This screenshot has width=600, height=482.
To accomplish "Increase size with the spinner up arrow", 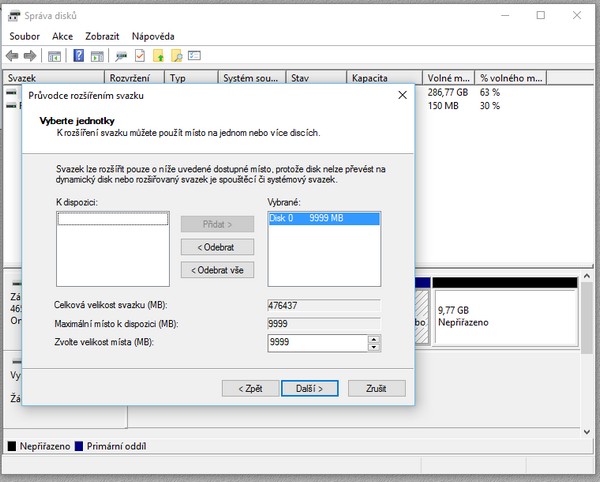I will click(374, 339).
